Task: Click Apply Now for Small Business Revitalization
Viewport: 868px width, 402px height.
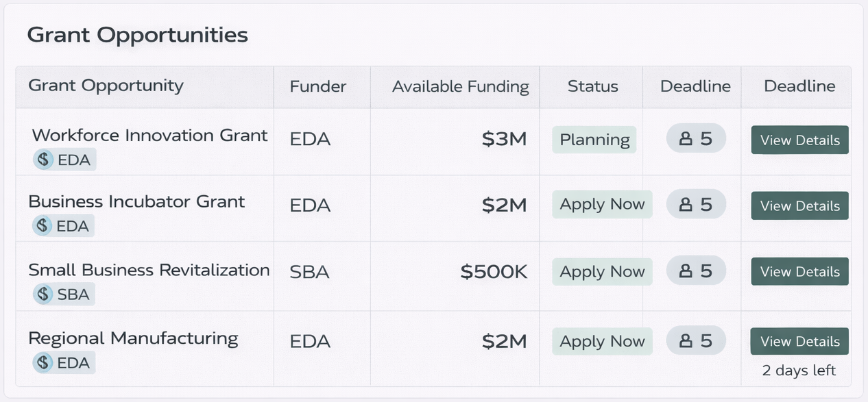Action: pyautogui.click(x=602, y=272)
